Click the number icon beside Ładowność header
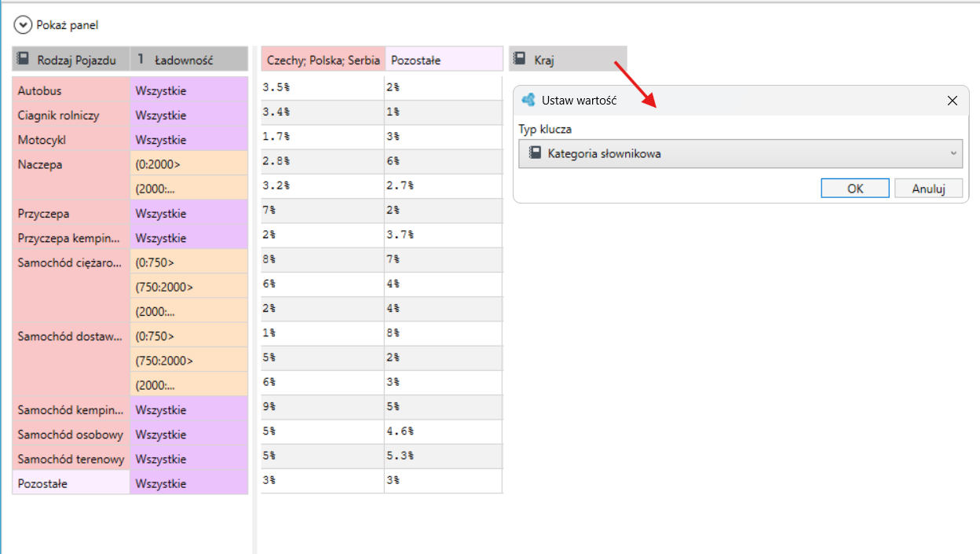 point(141,59)
